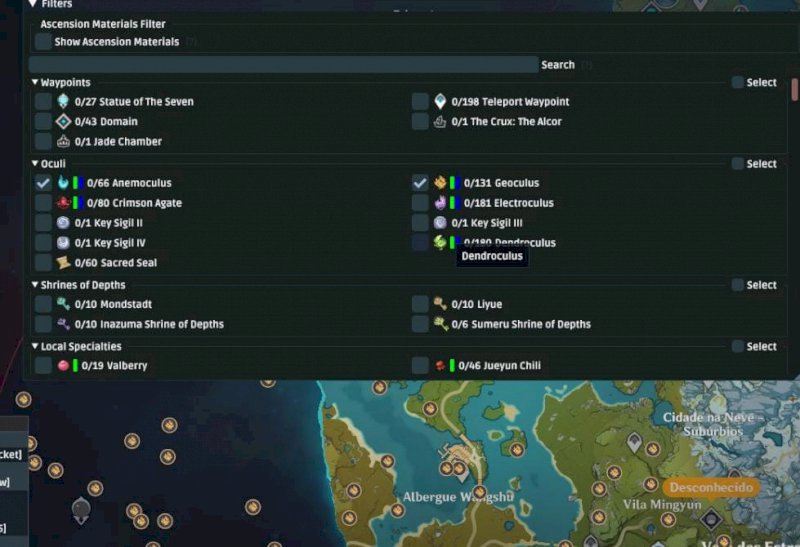Click the Jade Chamber icon

click(63, 142)
